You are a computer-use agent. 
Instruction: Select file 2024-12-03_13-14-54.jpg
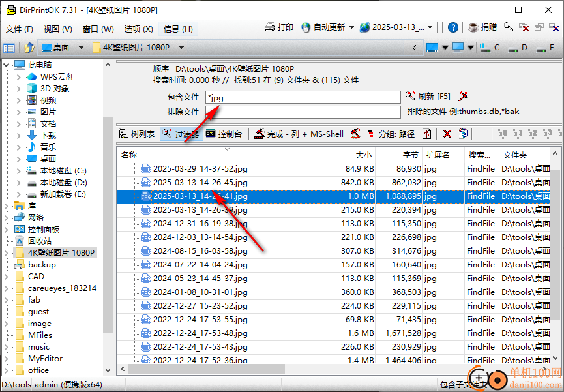pyautogui.click(x=200, y=237)
